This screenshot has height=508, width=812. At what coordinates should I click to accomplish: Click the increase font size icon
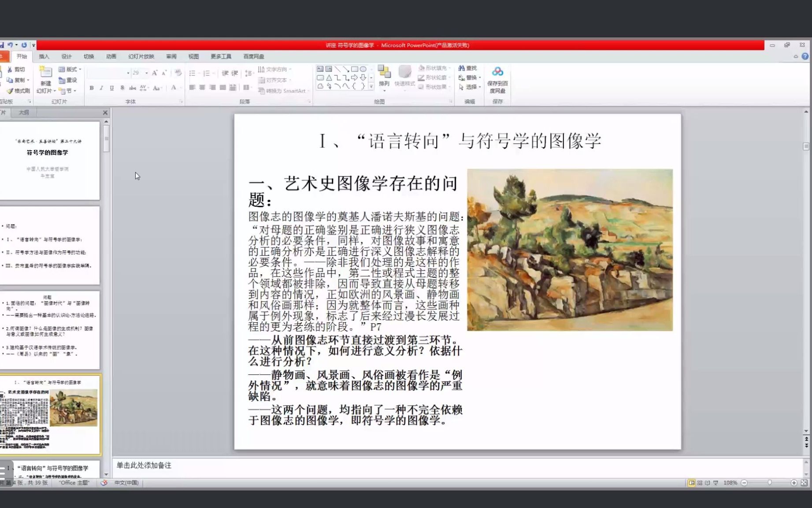pyautogui.click(x=155, y=73)
